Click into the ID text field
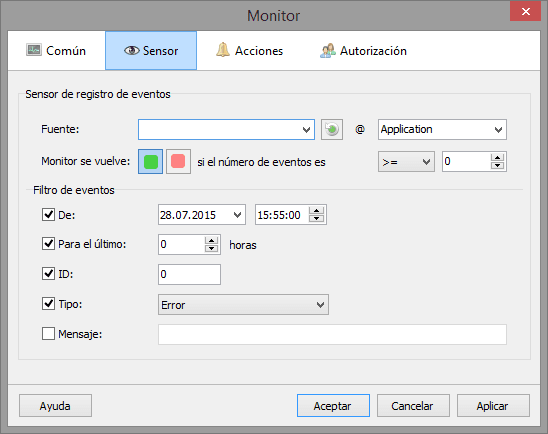The width and height of the screenshot is (548, 434). pyautogui.click(x=189, y=274)
